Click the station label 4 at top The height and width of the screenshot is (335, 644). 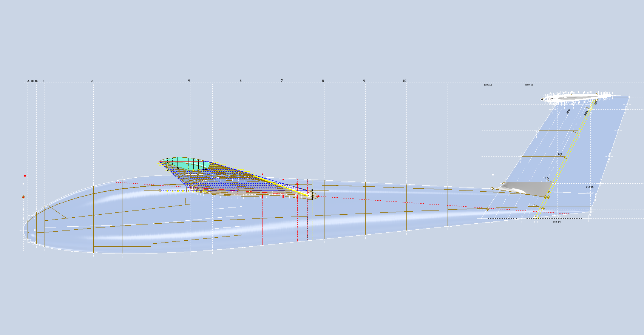point(189,81)
